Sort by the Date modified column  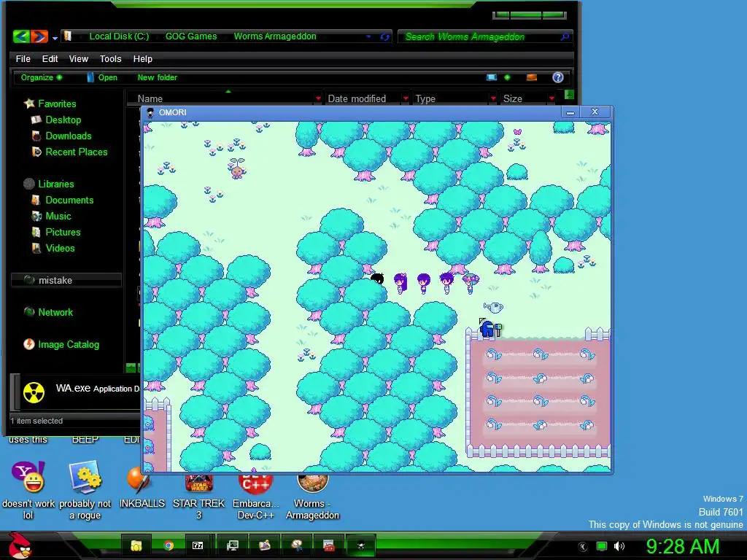(357, 98)
